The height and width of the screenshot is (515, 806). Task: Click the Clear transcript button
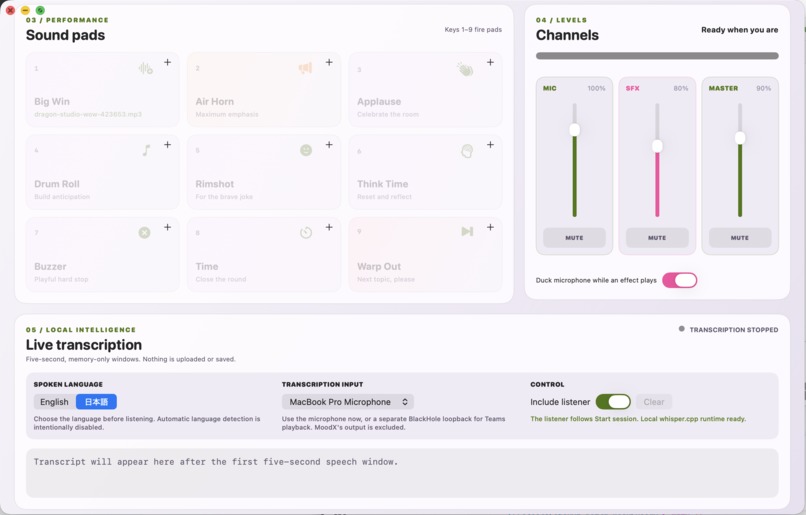[x=654, y=402]
